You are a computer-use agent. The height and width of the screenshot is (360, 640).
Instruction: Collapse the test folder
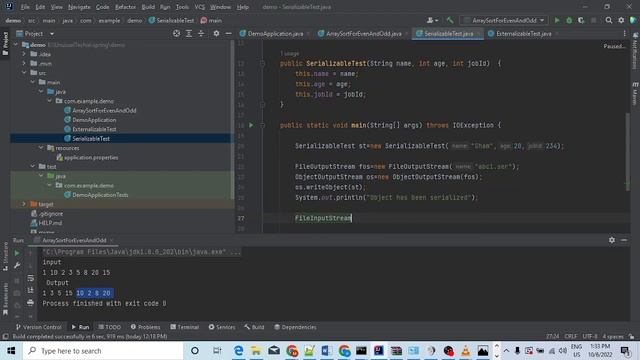click(33, 167)
